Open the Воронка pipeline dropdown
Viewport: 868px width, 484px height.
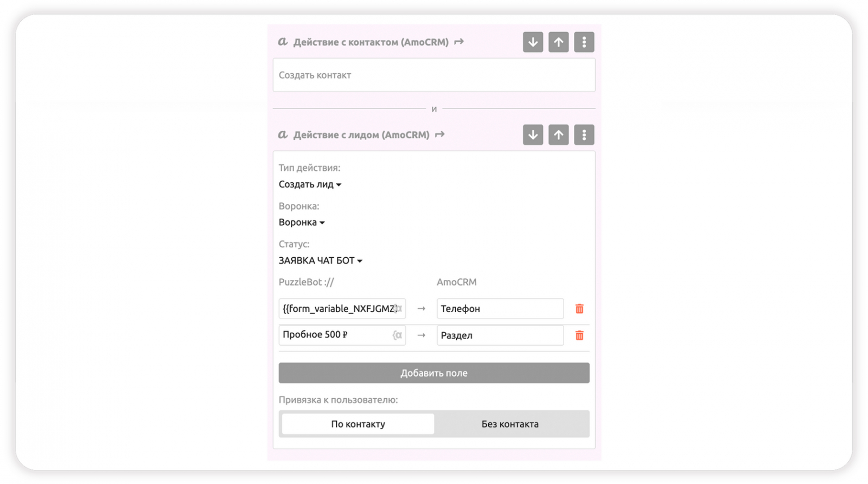(302, 222)
